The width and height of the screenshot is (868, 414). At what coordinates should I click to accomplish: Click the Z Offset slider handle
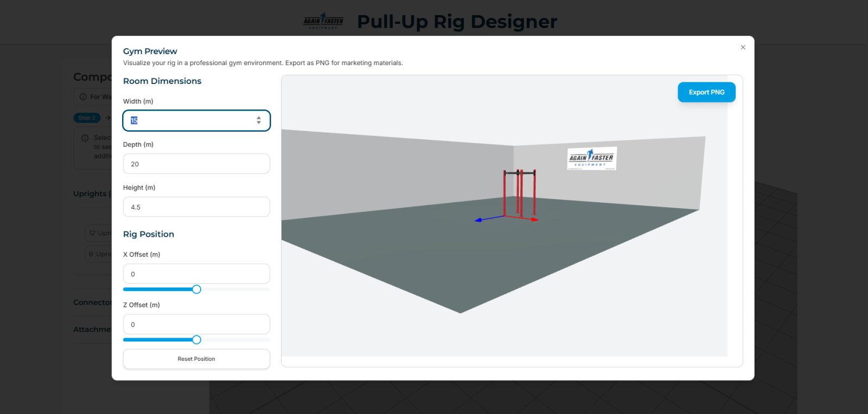196,340
